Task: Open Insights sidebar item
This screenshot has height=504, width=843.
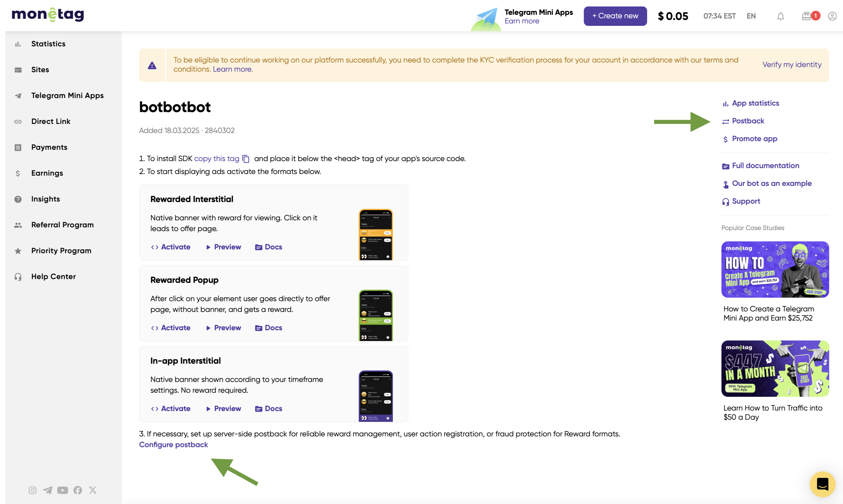Action: click(x=46, y=199)
